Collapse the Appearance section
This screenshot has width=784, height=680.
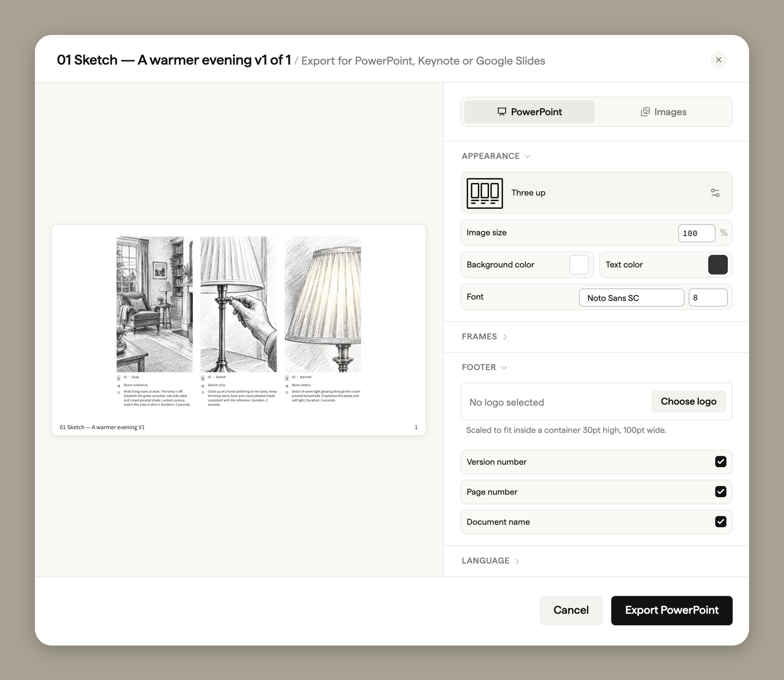tap(496, 156)
